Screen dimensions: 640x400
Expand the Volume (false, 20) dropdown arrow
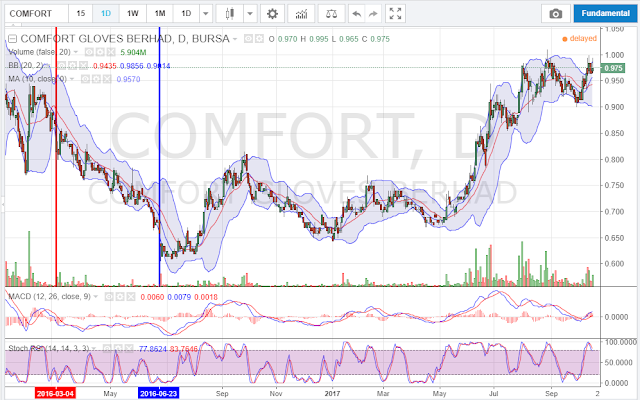[x=76, y=52]
